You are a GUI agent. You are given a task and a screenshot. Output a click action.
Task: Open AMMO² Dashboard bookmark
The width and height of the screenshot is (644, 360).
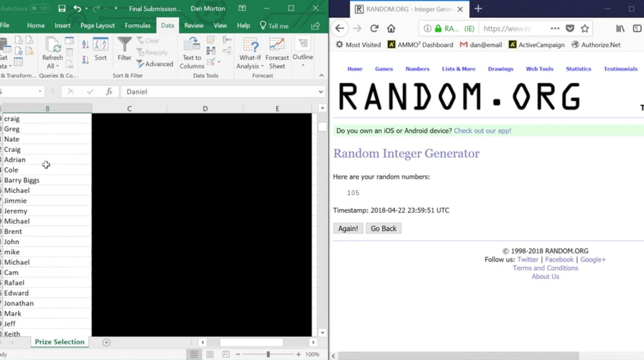pos(421,45)
